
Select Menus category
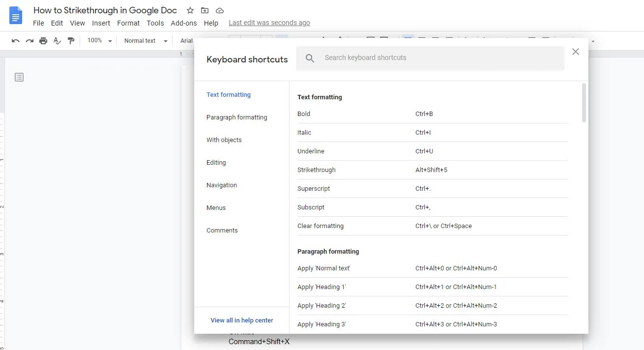[x=216, y=208]
